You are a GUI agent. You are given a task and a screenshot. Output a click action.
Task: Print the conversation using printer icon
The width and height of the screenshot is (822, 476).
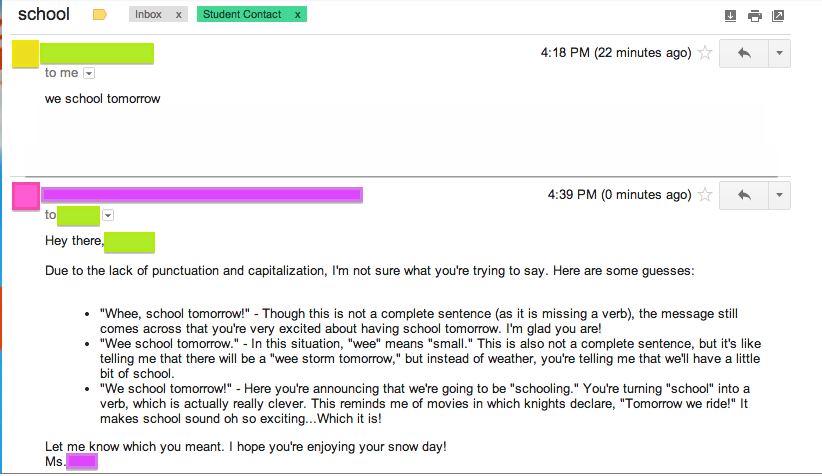[754, 16]
